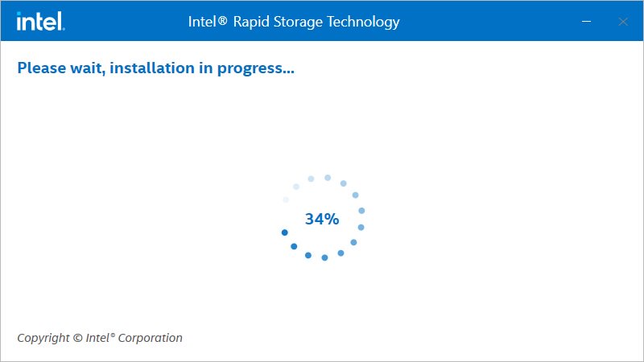This screenshot has width=644, height=362.
Task: Click the darkest blue spinner dot
Action: pyautogui.click(x=284, y=232)
